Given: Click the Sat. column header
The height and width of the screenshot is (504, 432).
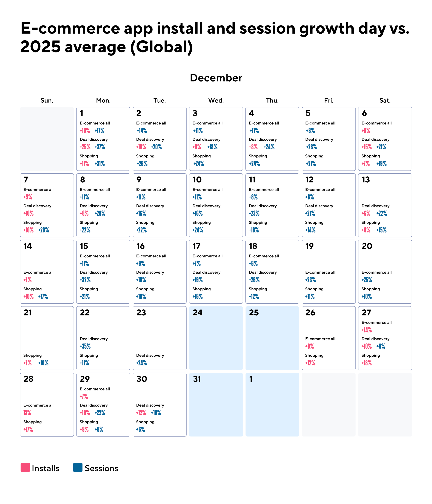Looking at the screenshot, I should coord(385,100).
